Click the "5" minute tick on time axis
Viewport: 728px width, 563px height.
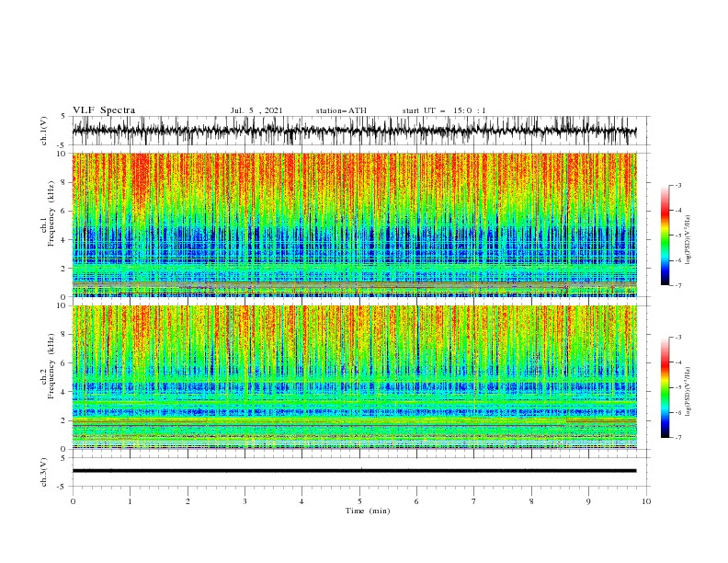(359, 501)
